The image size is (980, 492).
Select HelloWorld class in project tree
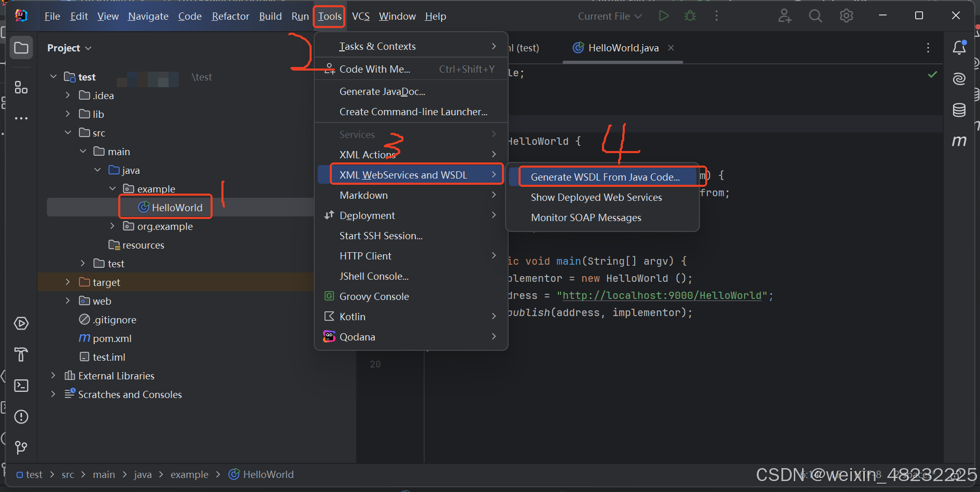coord(176,208)
